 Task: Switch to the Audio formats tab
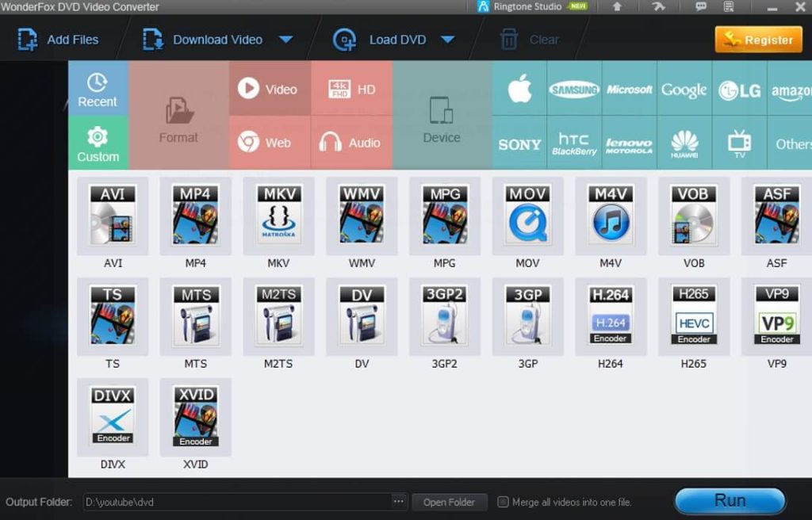(350, 143)
